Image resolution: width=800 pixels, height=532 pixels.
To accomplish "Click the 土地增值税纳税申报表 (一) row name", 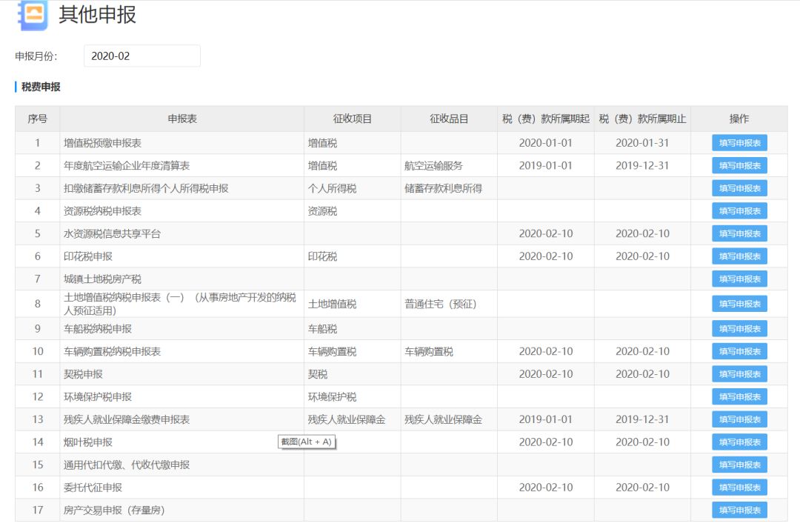I will point(179,304).
